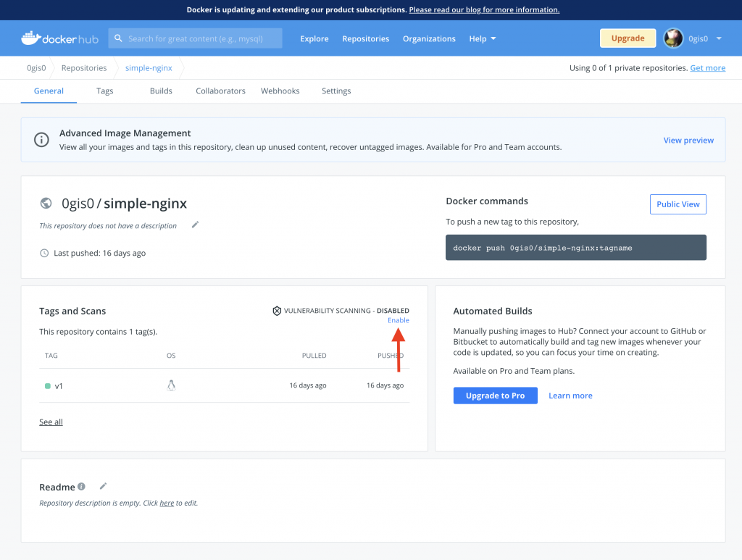Click the clock icon beside Last pushed
This screenshot has height=560, width=742.
(44, 253)
